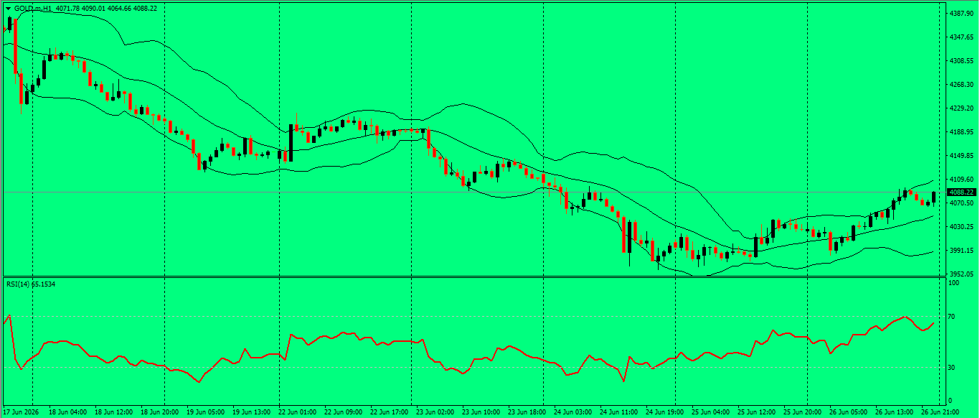
Task: Click the 4109.60 price scale label
Action: point(961,180)
